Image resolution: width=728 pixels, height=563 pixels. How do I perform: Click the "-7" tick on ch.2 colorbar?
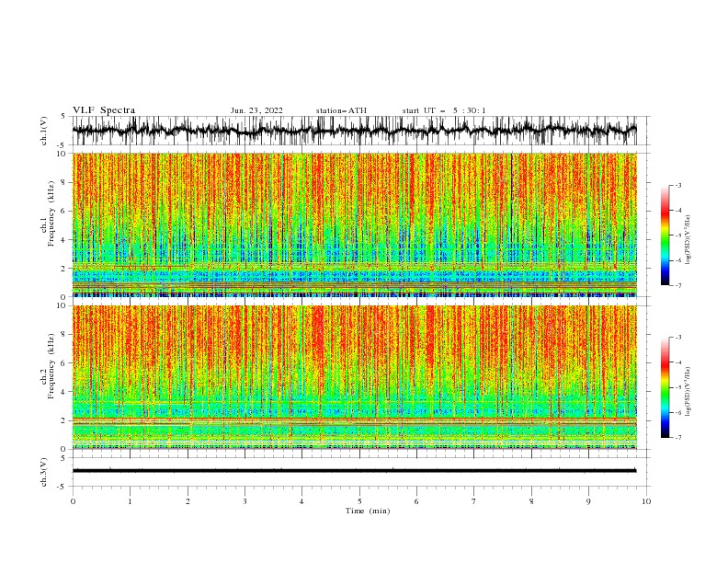(677, 437)
